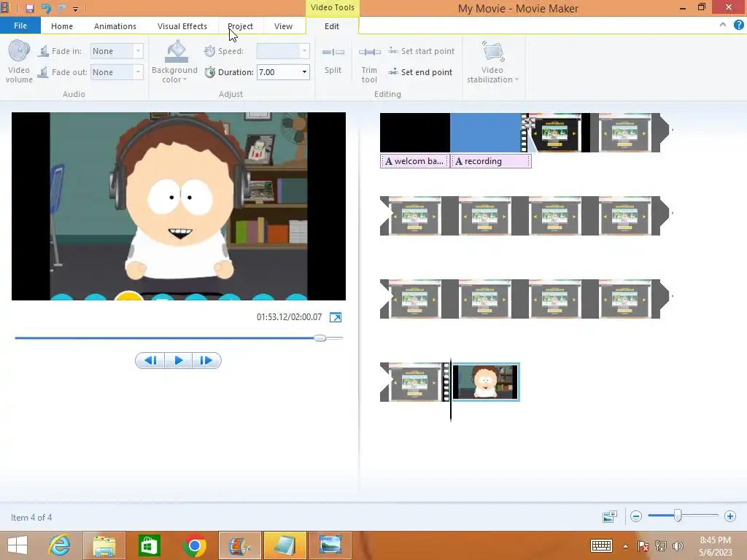Click the Video volume speaker icon

[x=19, y=50]
